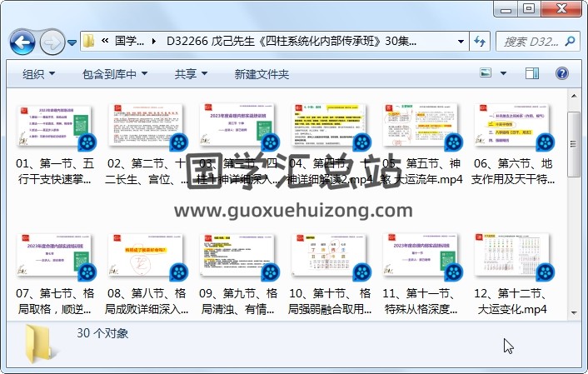Open the 组织 menu

[x=38, y=74]
